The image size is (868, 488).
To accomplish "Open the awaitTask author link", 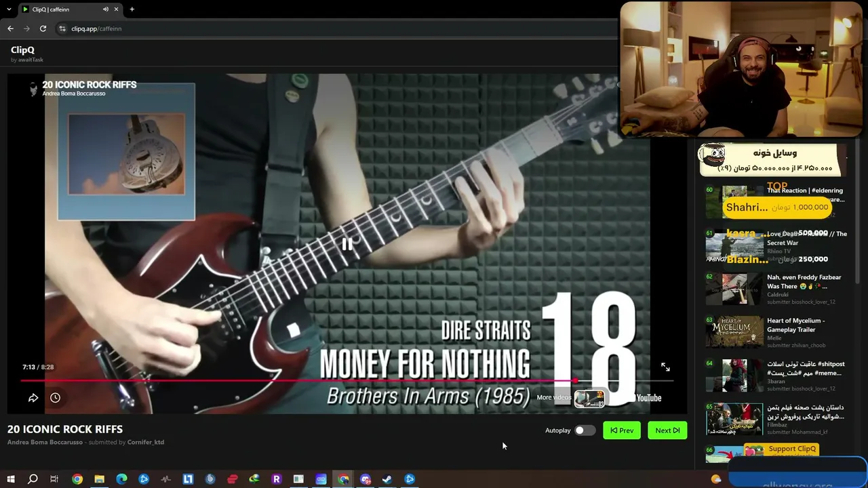I will click(31, 60).
